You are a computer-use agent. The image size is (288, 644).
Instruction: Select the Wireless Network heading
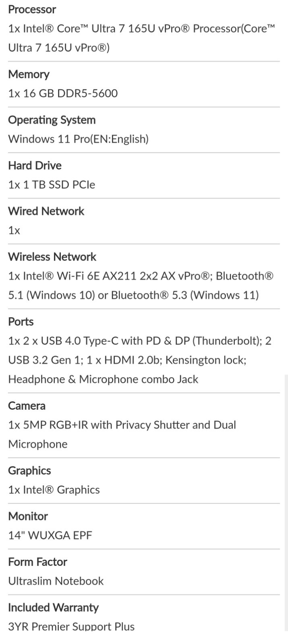pyautogui.click(x=52, y=257)
